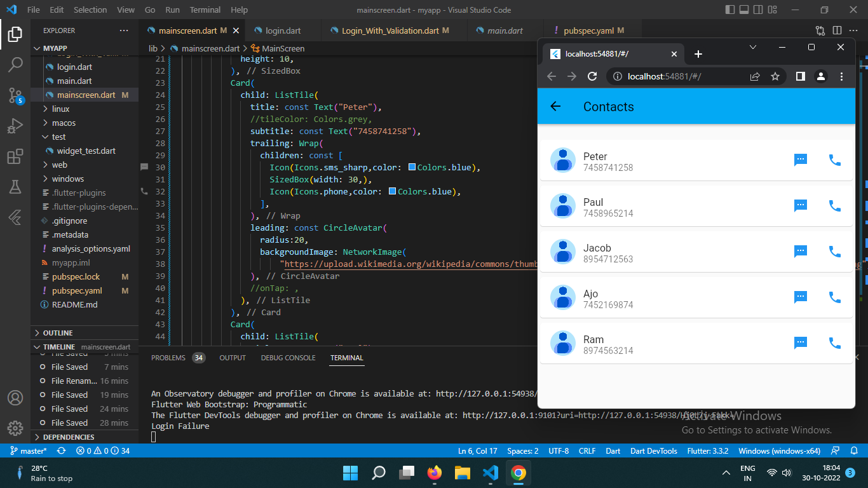Click the back arrow in the Contacts app

(555, 107)
